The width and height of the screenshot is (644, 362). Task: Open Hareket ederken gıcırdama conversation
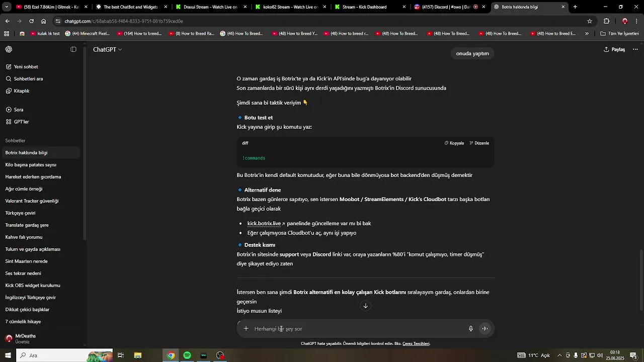(x=40, y=177)
